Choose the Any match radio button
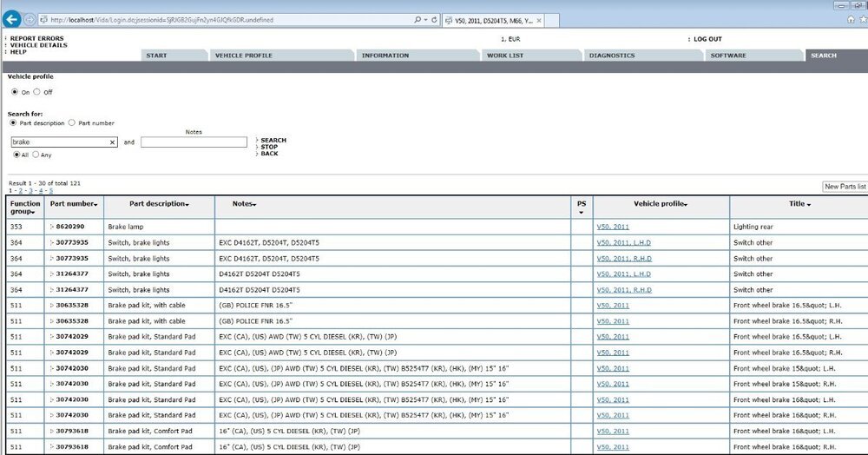The image size is (868, 455). point(36,155)
